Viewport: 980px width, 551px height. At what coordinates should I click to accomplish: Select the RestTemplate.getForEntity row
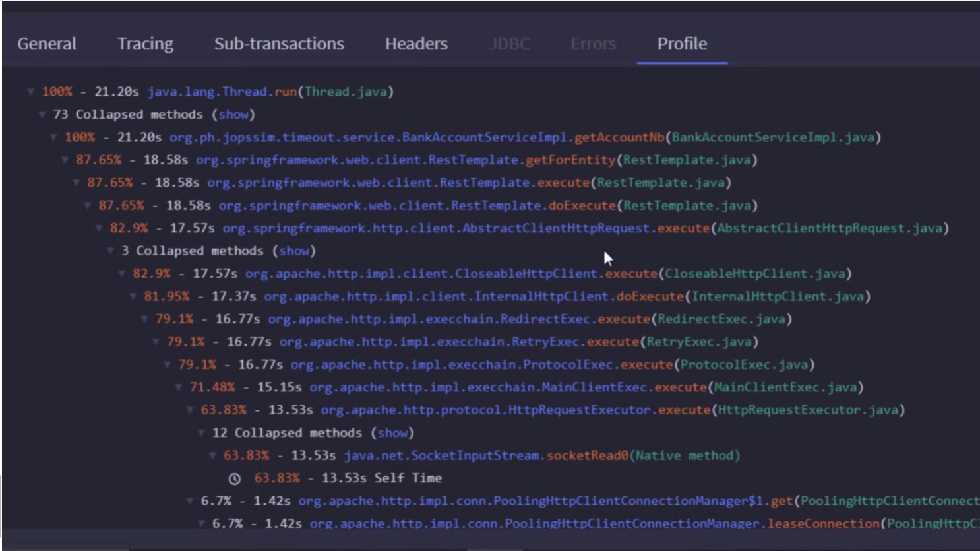[x=417, y=160]
